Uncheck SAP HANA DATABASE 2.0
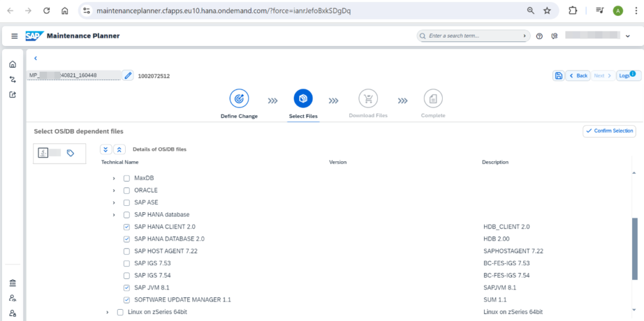This screenshot has width=644, height=321. click(126, 239)
